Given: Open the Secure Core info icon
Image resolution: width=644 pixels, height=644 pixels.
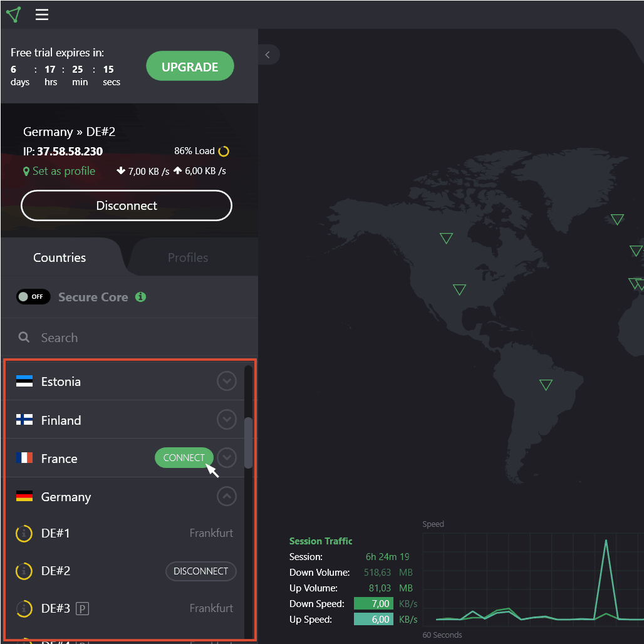Looking at the screenshot, I should click(x=140, y=296).
